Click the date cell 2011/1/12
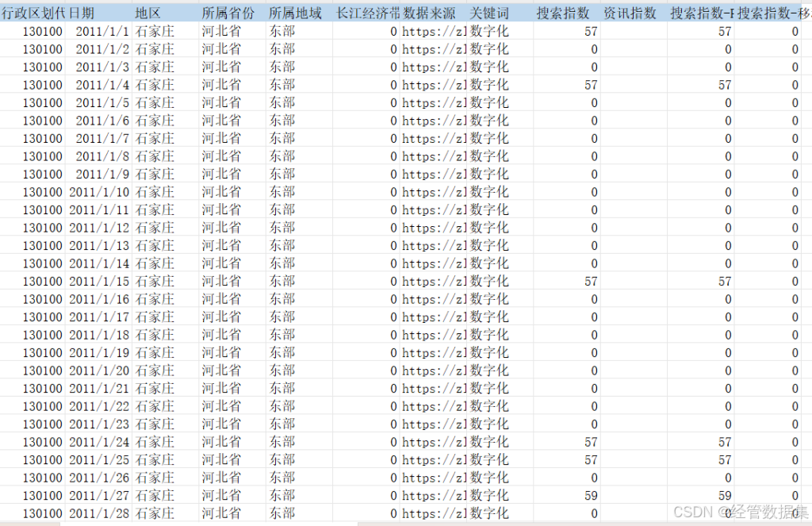Viewport: 812px width, 526px height. tap(99, 228)
